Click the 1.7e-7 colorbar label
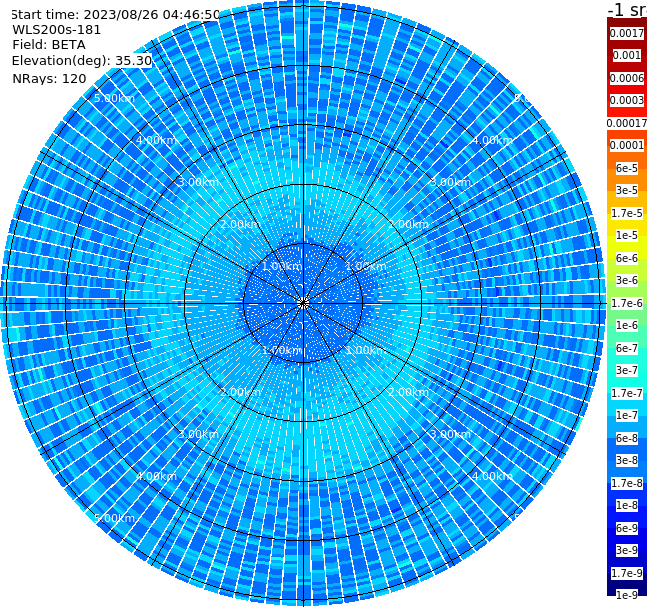The image size is (647, 607). 627,393
